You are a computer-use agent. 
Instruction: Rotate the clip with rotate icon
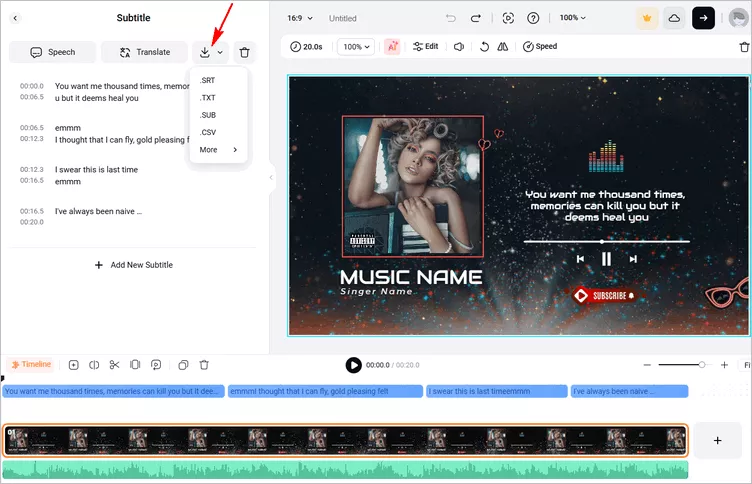[484, 47]
